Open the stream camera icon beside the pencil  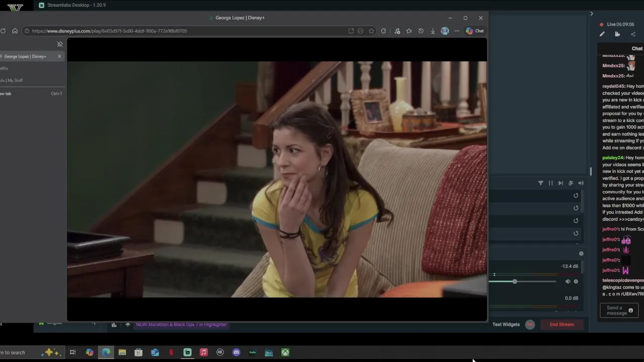[x=617, y=34]
